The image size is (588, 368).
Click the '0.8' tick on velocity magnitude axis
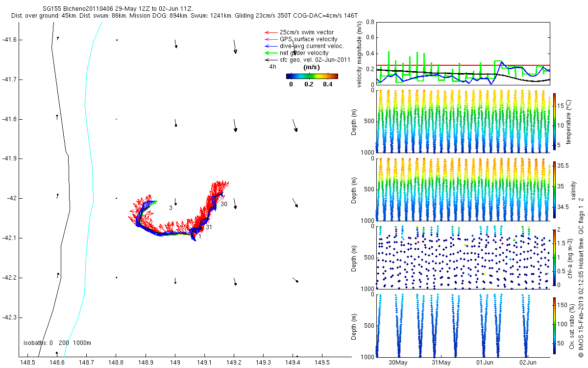click(369, 22)
